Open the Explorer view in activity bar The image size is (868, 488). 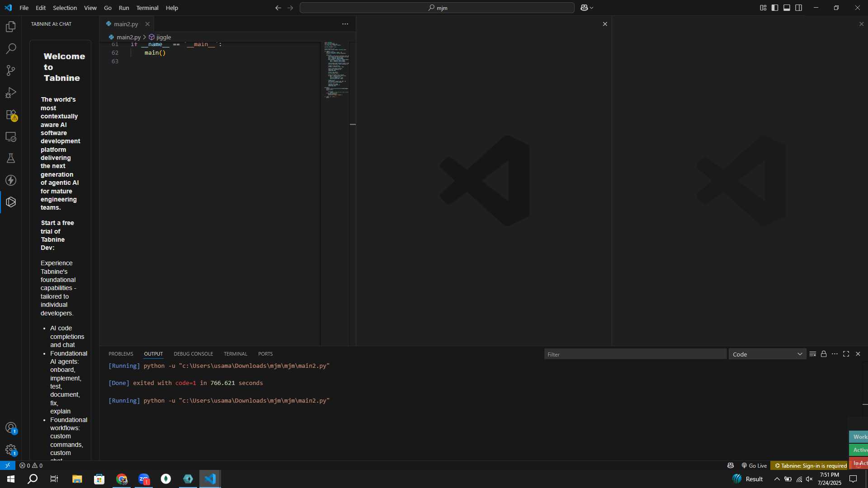click(x=11, y=27)
